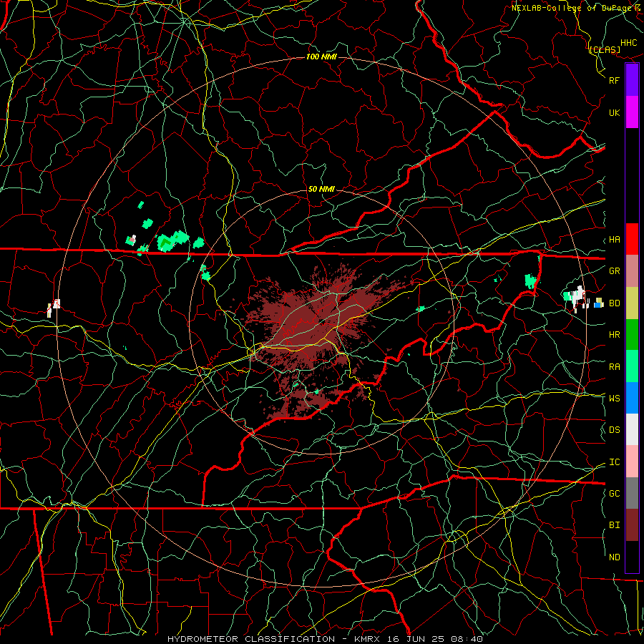Select the dusty pink GR legend swatch
The image size is (644, 644).
pos(632,271)
